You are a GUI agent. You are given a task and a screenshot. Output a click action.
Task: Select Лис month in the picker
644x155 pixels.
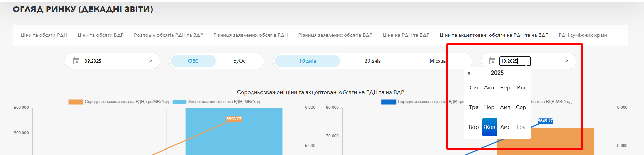(505, 127)
